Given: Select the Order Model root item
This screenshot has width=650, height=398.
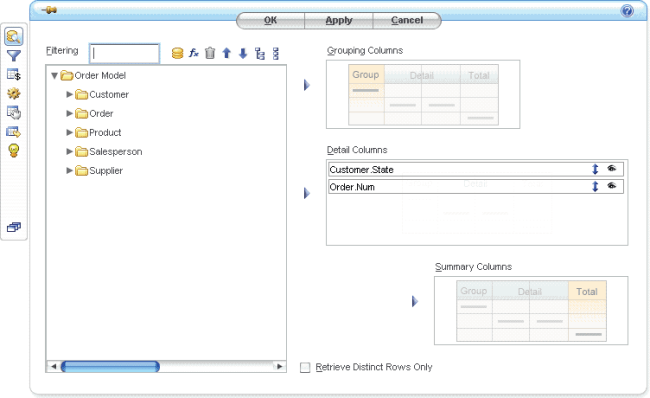Looking at the screenshot, I should 100,75.
